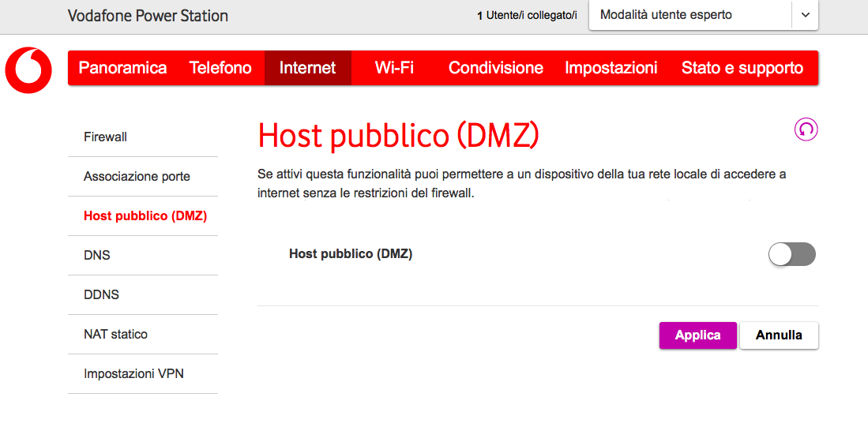Switch to Stato e supporto tab
Viewport: 868px width, 442px height.
click(742, 68)
